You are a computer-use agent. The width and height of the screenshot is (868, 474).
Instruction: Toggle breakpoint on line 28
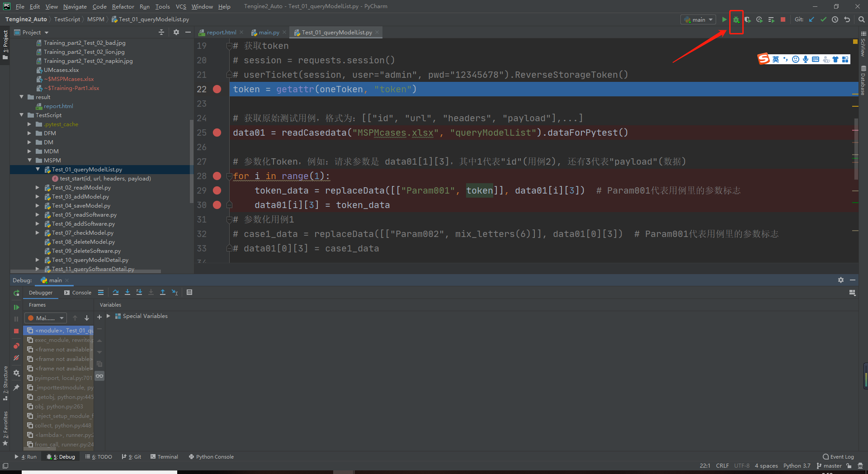[217, 176]
